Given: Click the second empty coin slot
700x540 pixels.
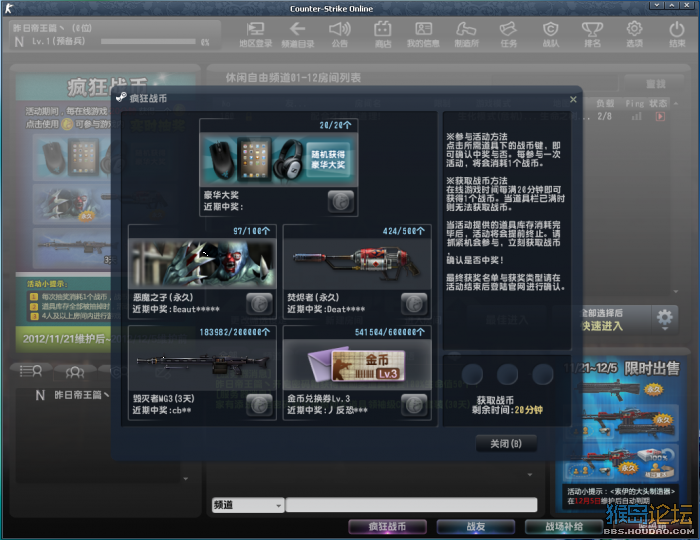Looking at the screenshot, I should [507, 374].
